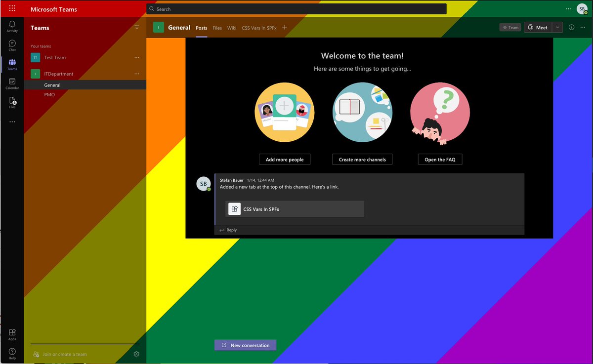Select the PMO channel under ITDepartment
The image size is (593, 364).
[x=49, y=94]
